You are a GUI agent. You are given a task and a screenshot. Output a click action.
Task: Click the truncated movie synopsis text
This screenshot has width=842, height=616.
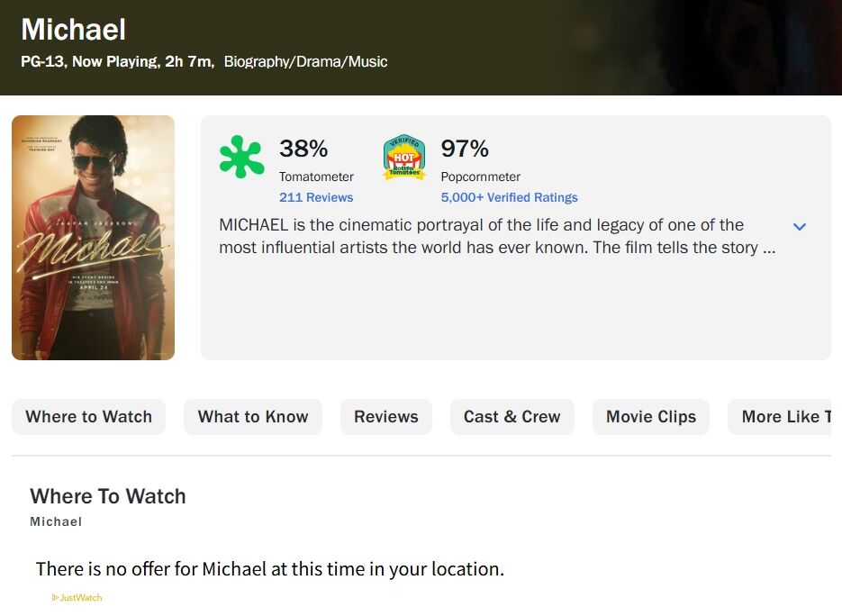(x=495, y=236)
